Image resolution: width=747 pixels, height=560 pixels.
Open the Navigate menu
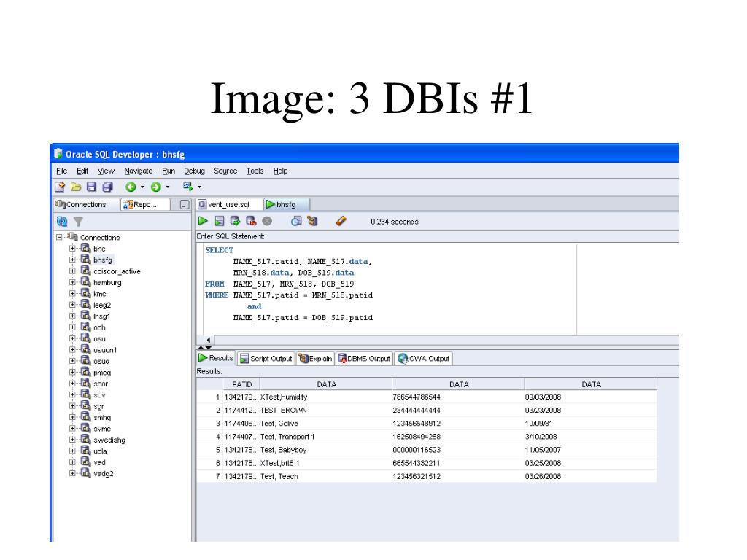(x=138, y=171)
